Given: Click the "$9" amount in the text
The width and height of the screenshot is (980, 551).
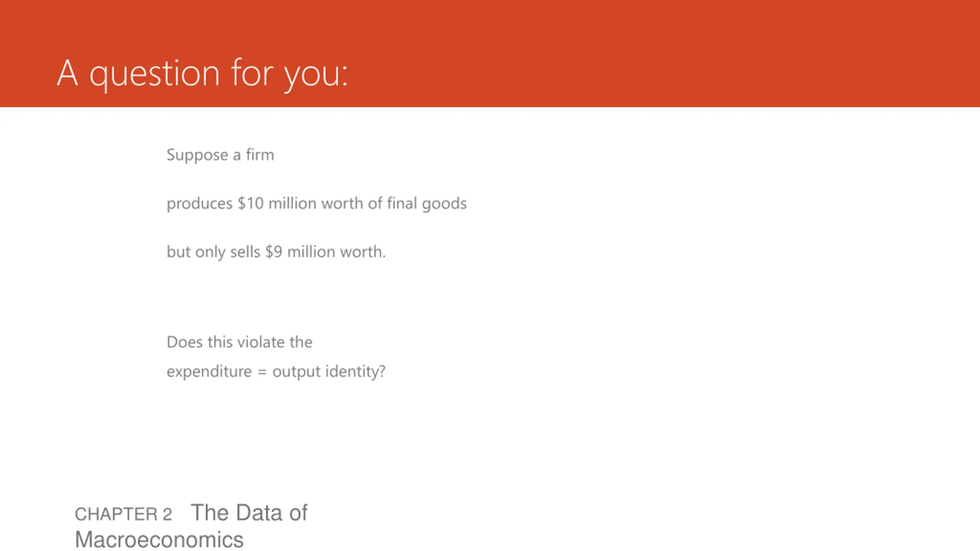Looking at the screenshot, I should (274, 252).
